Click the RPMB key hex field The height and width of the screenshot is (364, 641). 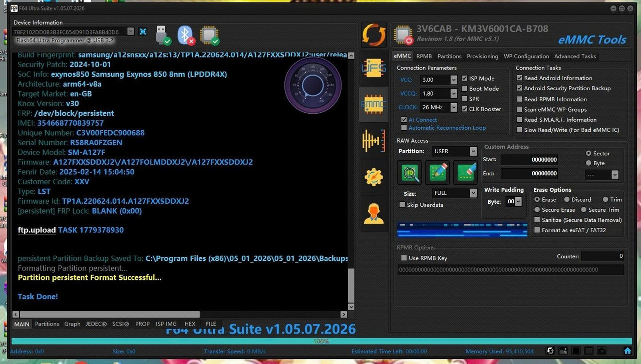(511, 270)
